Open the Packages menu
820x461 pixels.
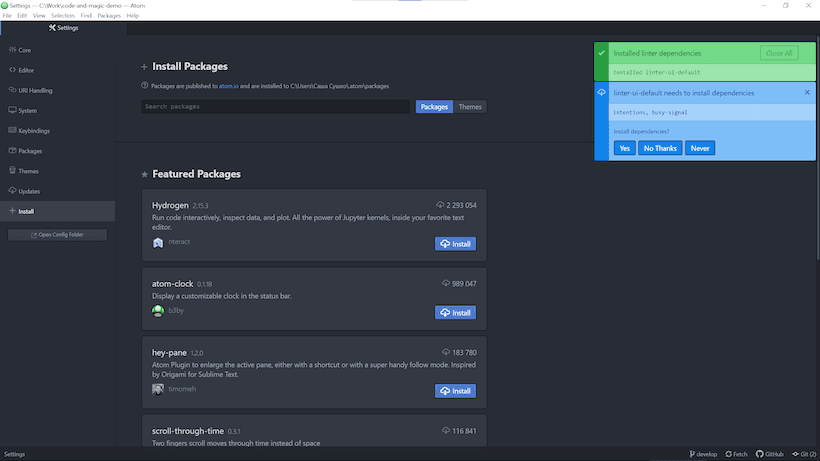tap(109, 16)
